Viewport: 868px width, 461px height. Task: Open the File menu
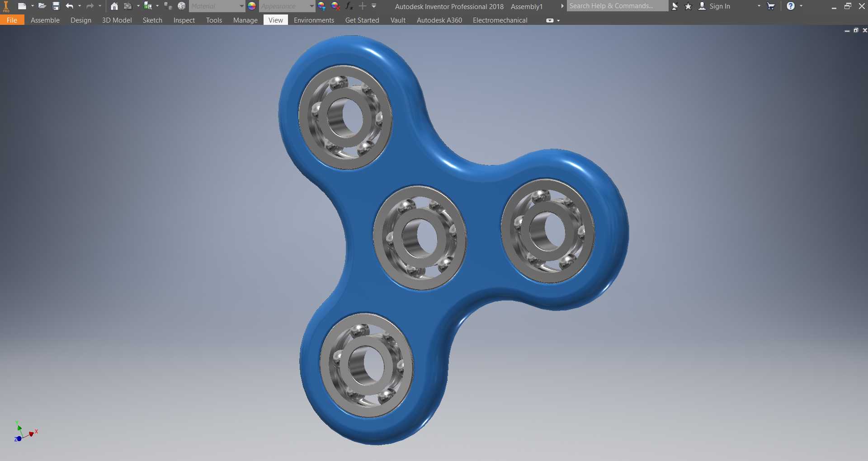coord(12,20)
